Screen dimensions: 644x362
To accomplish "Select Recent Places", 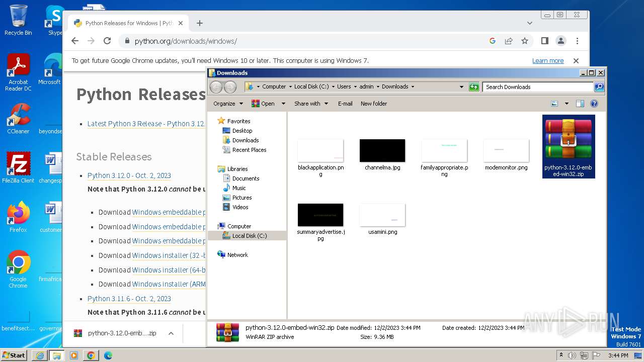I will coord(249,150).
